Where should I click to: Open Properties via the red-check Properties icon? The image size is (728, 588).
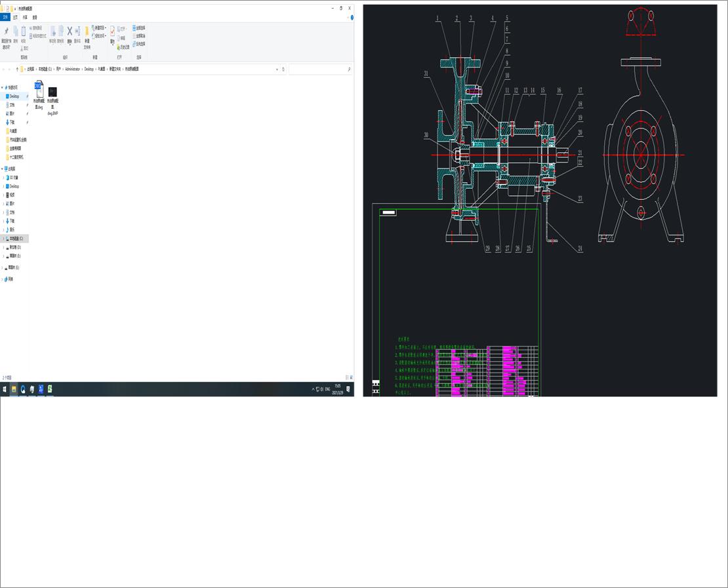tap(112, 31)
